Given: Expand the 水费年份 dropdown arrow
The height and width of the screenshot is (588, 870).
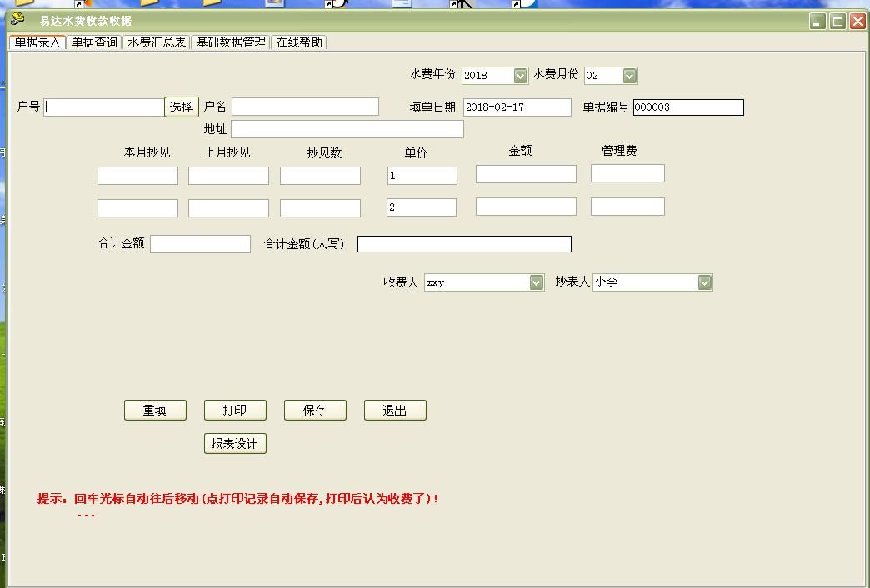Looking at the screenshot, I should 521,76.
